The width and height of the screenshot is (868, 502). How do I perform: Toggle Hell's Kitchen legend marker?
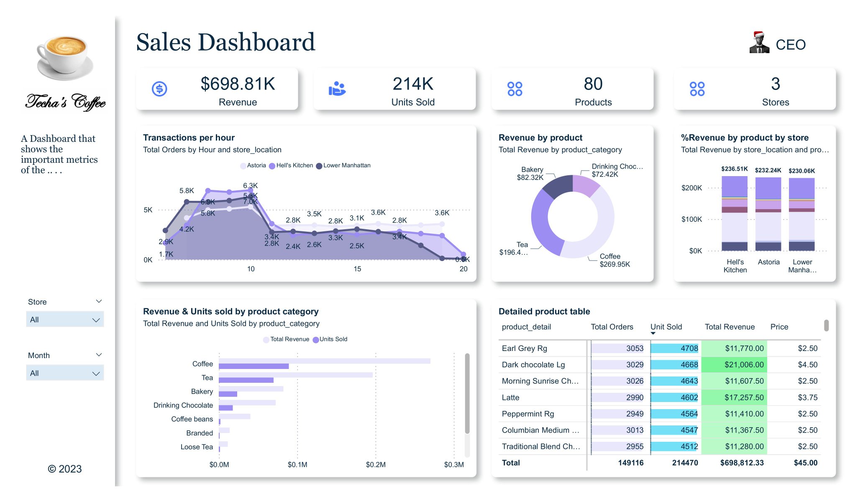pyautogui.click(x=272, y=166)
